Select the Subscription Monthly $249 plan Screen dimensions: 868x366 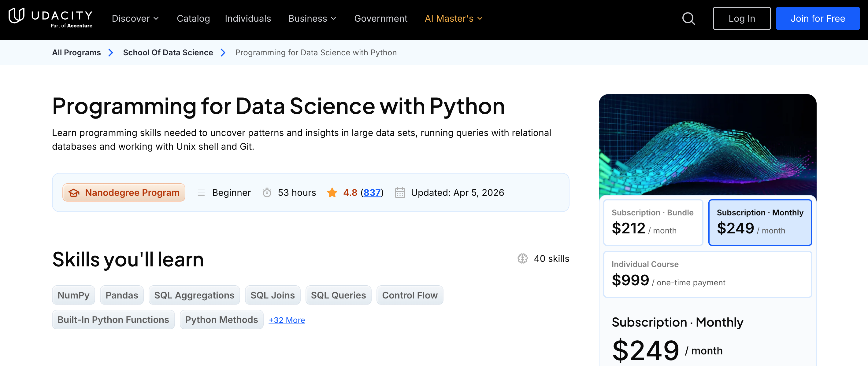click(759, 222)
